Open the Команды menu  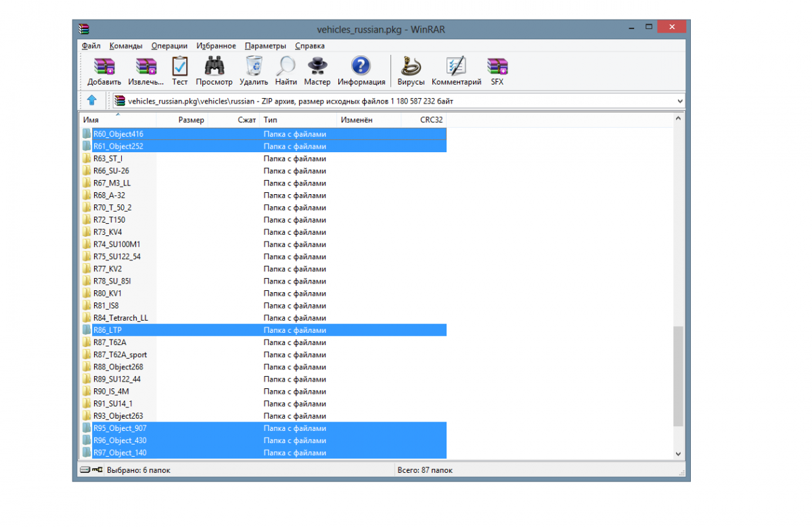126,46
